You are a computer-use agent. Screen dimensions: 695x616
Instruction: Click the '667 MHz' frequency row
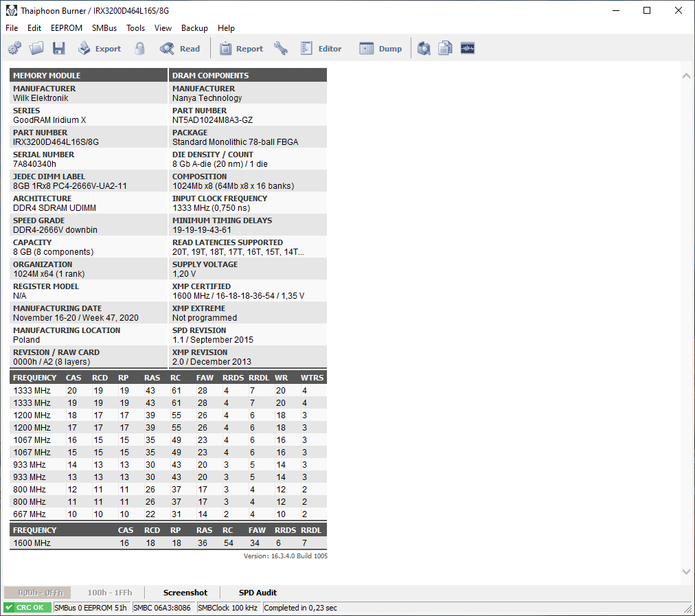[168, 514]
